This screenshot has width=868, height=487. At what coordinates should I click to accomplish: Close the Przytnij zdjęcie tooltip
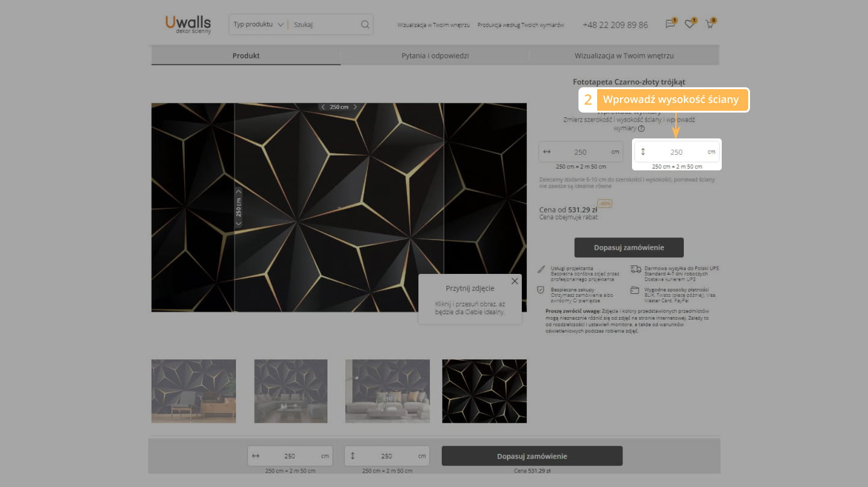pos(514,281)
